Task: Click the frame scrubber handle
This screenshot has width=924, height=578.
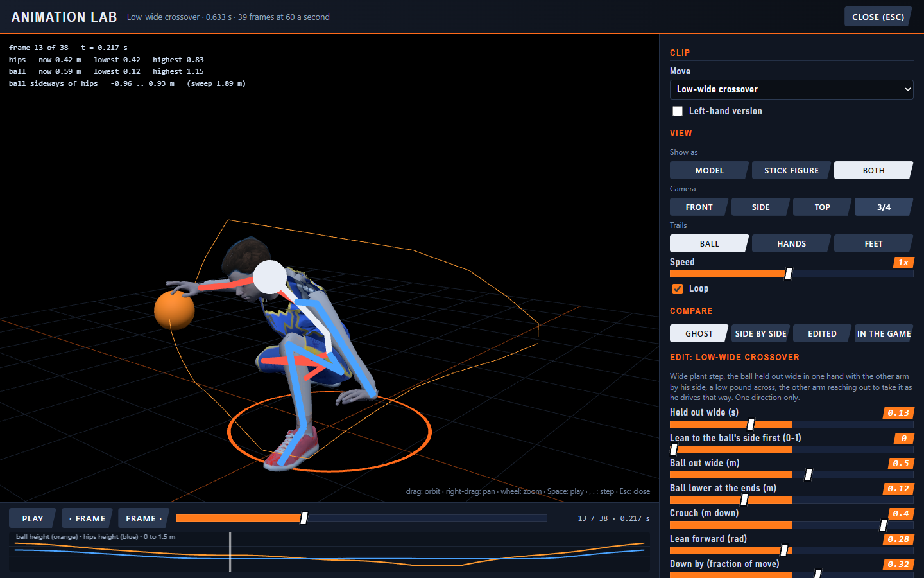Action: point(304,518)
